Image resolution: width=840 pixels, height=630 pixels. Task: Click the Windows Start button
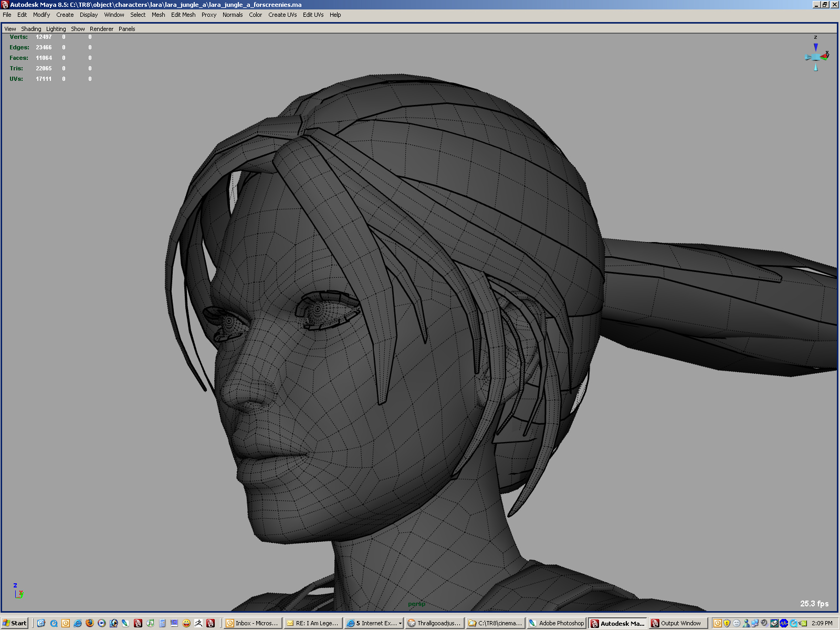coord(15,623)
